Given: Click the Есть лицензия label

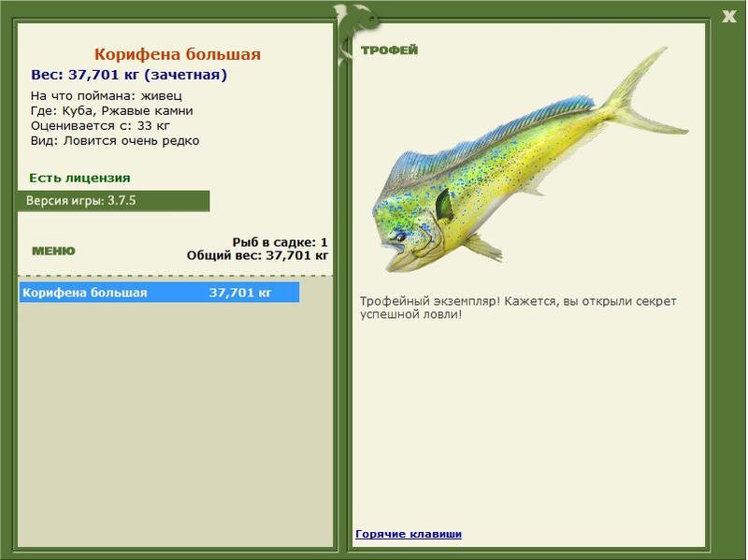Looking at the screenshot, I should (x=79, y=178).
